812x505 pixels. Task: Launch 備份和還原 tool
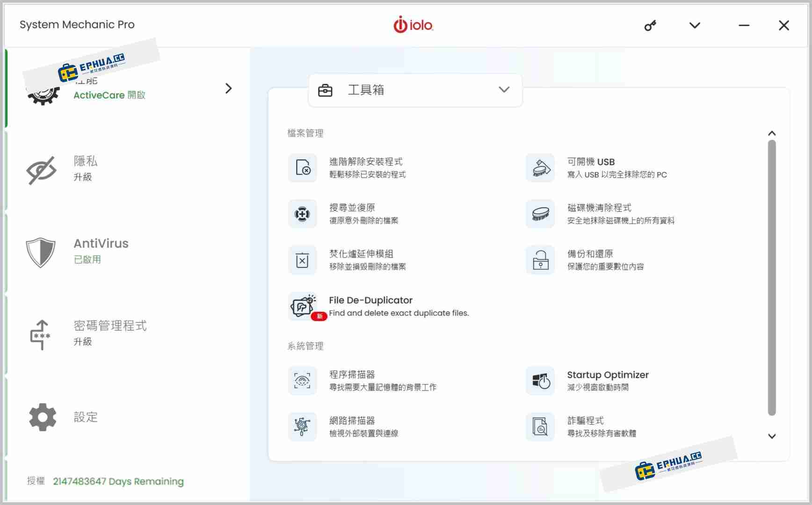[x=605, y=260]
